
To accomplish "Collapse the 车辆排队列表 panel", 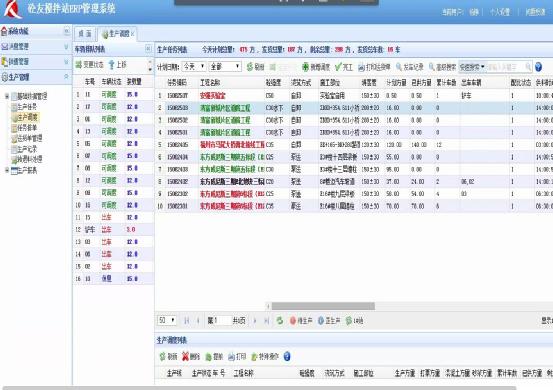I will [x=148, y=49].
